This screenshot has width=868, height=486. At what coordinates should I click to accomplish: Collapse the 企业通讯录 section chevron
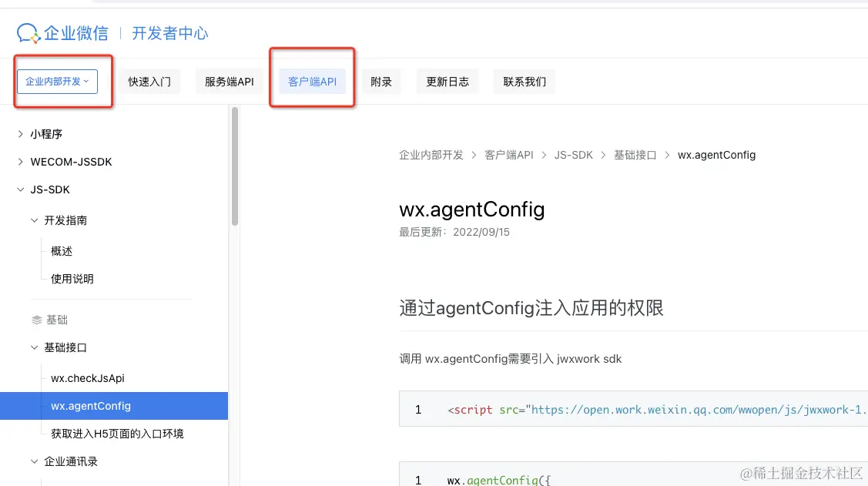(35, 461)
